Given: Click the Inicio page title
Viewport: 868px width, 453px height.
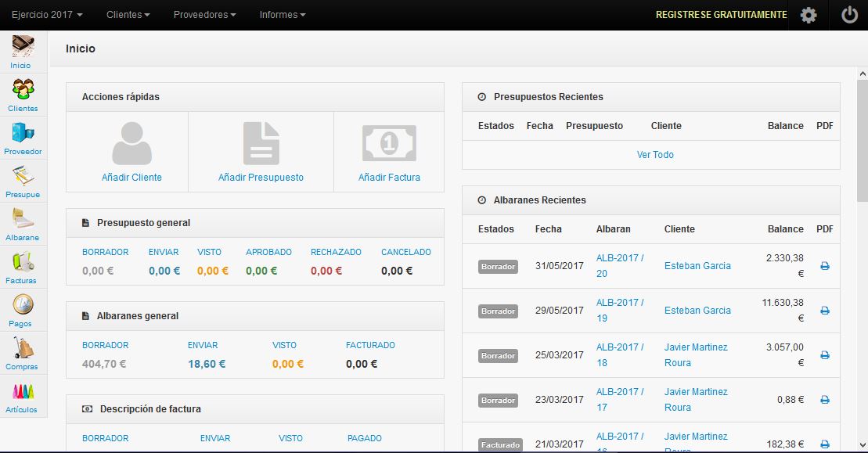Looking at the screenshot, I should pos(81,49).
